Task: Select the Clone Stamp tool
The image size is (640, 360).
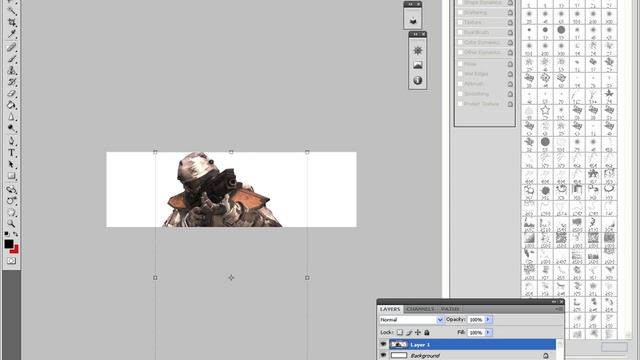Action: point(11,70)
